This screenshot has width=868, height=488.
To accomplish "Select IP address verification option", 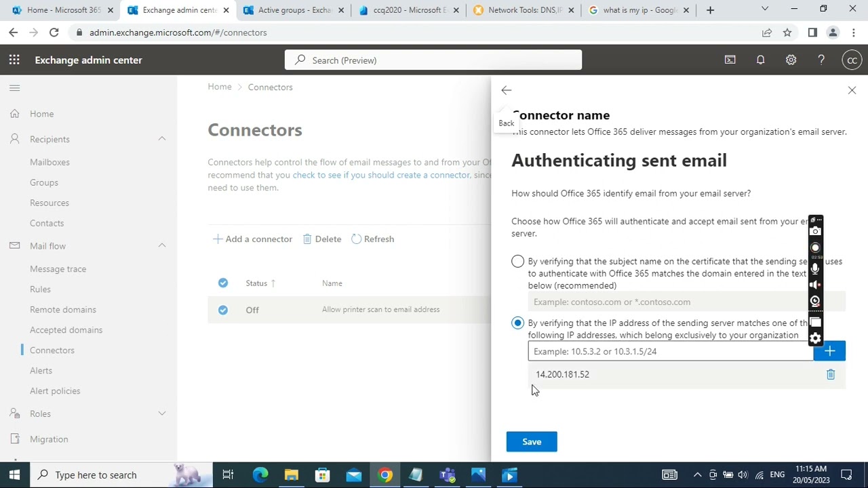I will tap(518, 323).
